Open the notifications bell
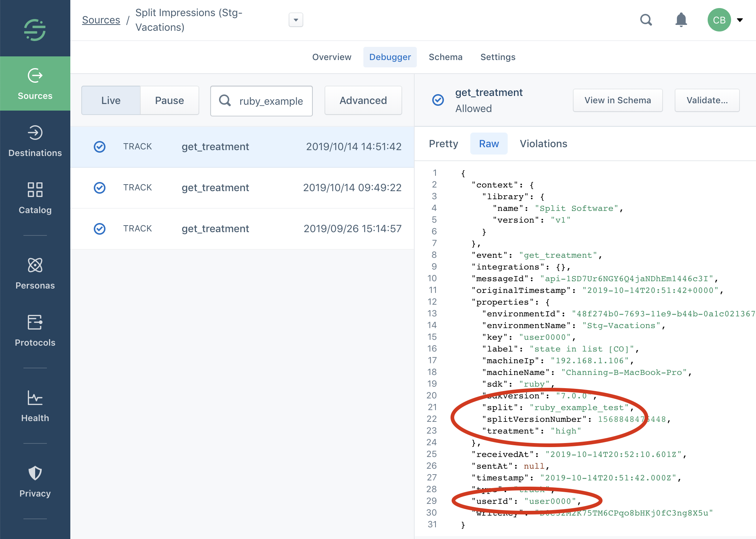756x539 pixels. (681, 20)
